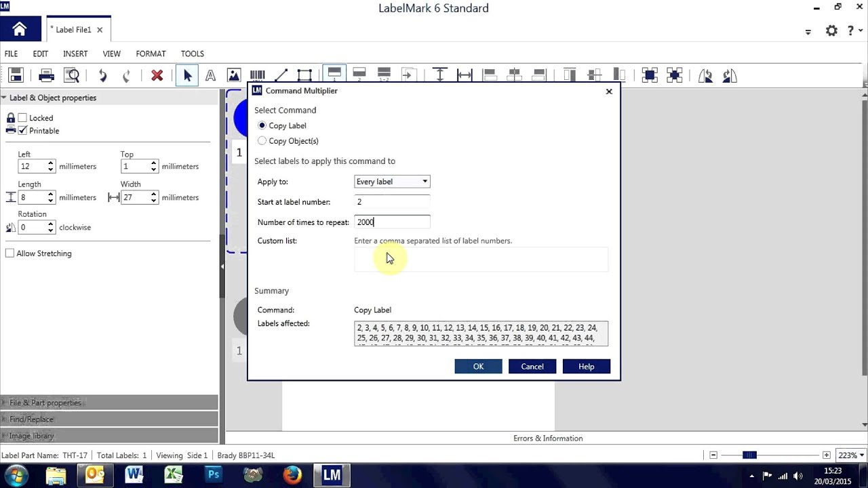Close the Command Multiplier dialog
Image resolution: width=868 pixels, height=488 pixels.
click(609, 91)
